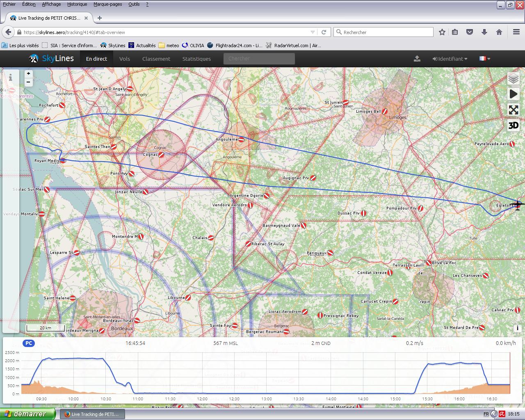Click the FR language indicator in tray
This screenshot has width=525, height=420.
click(x=486, y=414)
